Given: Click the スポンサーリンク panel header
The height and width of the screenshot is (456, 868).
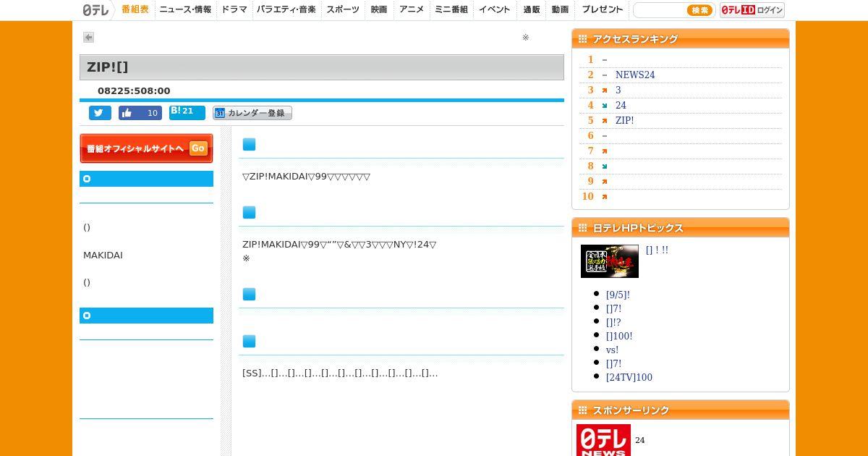Looking at the screenshot, I should [x=681, y=410].
